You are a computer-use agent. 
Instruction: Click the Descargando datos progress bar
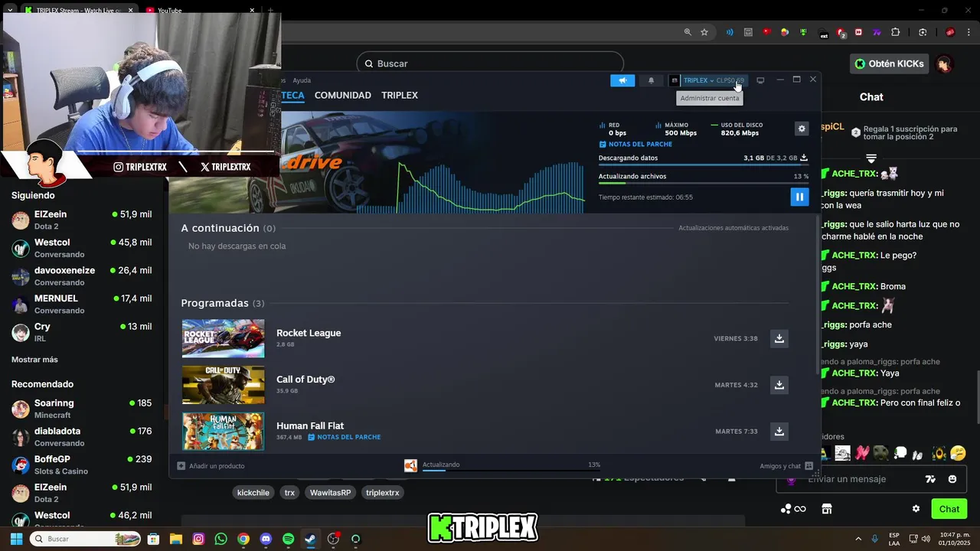(703, 165)
